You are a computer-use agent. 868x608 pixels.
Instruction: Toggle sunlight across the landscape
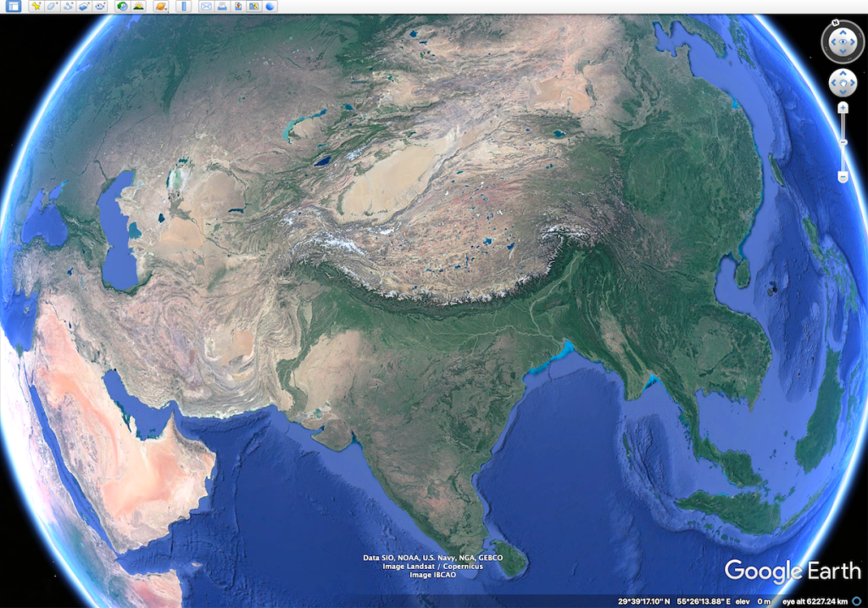click(138, 6)
